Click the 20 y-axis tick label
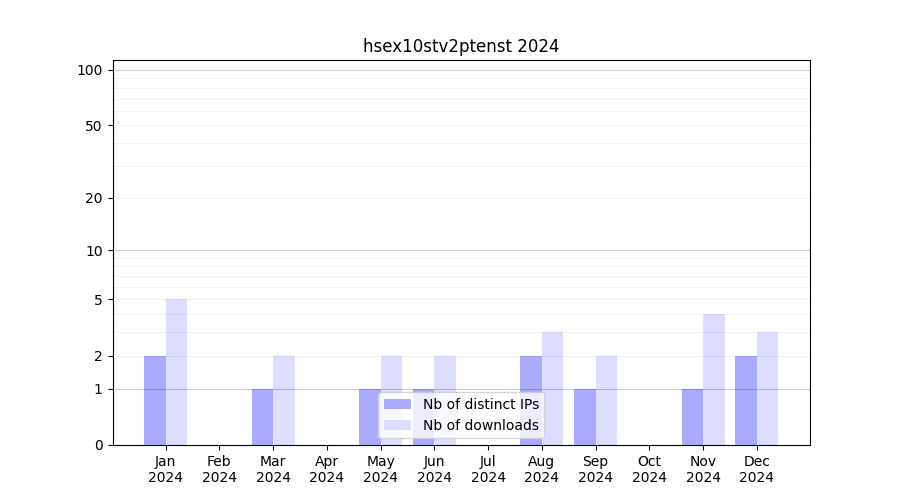Viewport: 900px width, 500px height. (94, 198)
